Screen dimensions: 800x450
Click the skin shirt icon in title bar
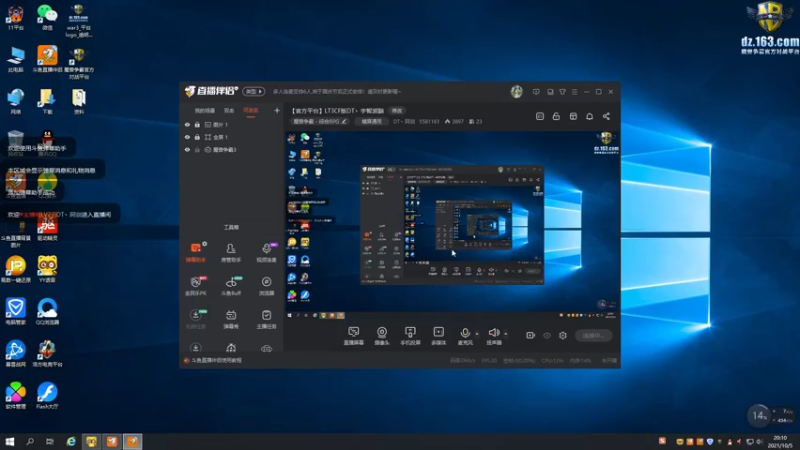point(562,92)
